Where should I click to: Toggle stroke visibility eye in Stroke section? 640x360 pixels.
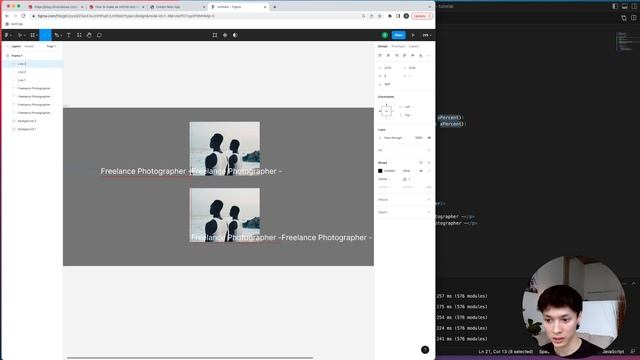(421, 171)
